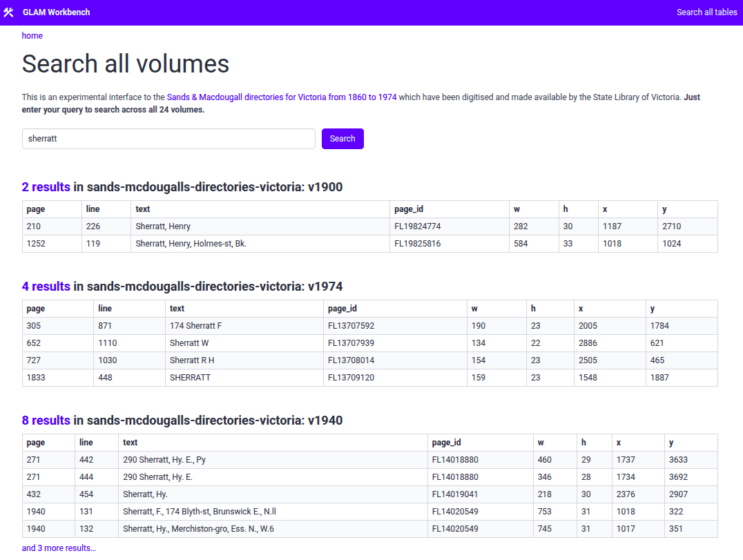Click page_id FL13707592

click(395, 326)
